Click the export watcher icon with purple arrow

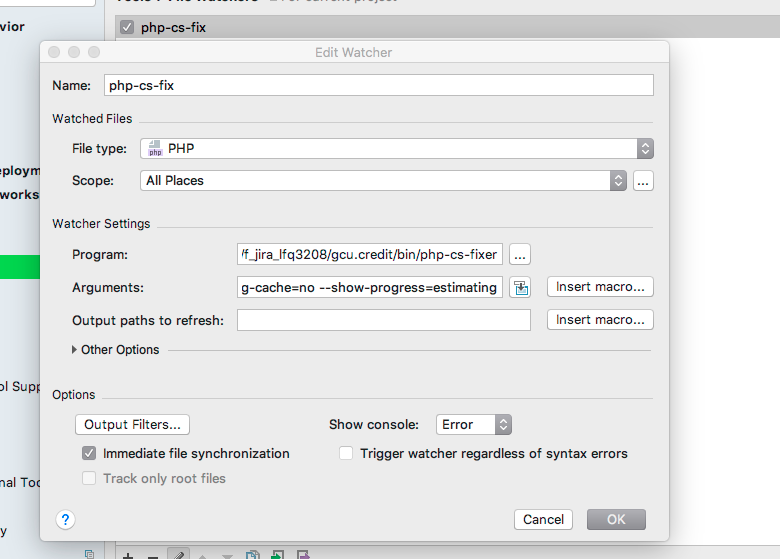[x=301, y=554]
